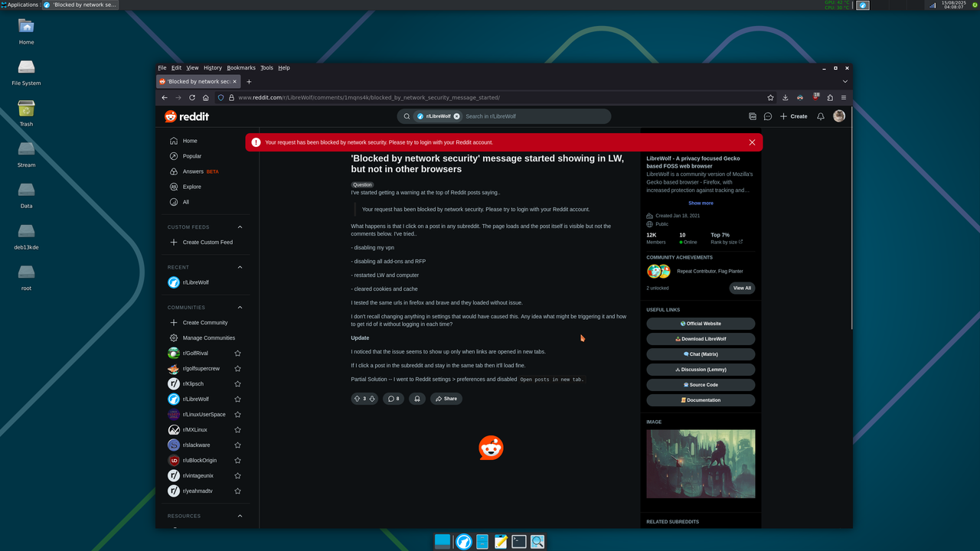Reload the current page

click(x=192, y=98)
